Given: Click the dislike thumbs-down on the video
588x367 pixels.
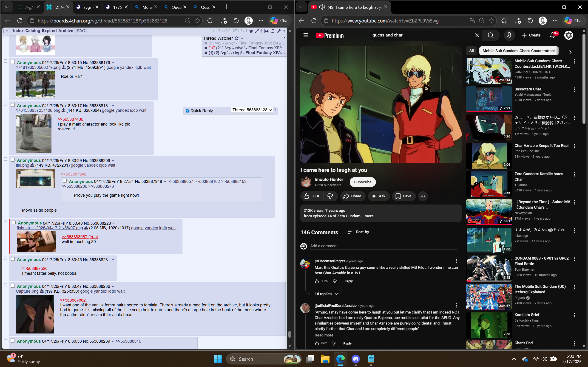Looking at the screenshot, I should [330, 196].
